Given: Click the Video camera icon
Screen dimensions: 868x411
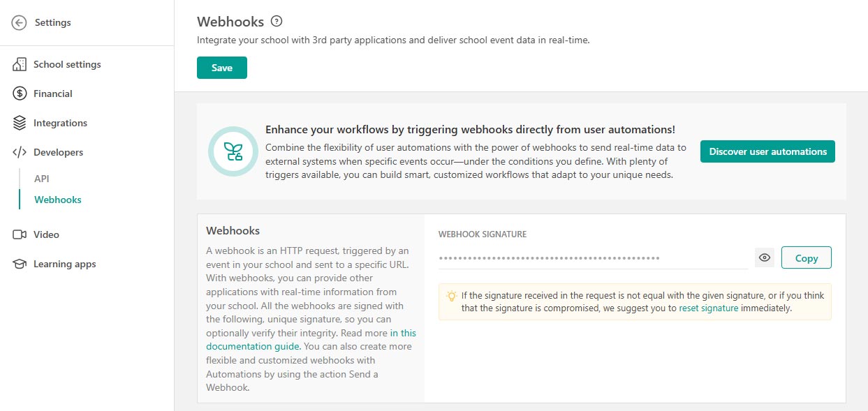Looking at the screenshot, I should point(20,234).
